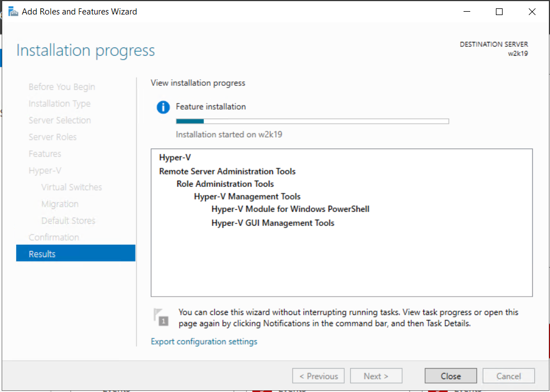Click the 'DESTINATION SERVER' label

point(494,45)
